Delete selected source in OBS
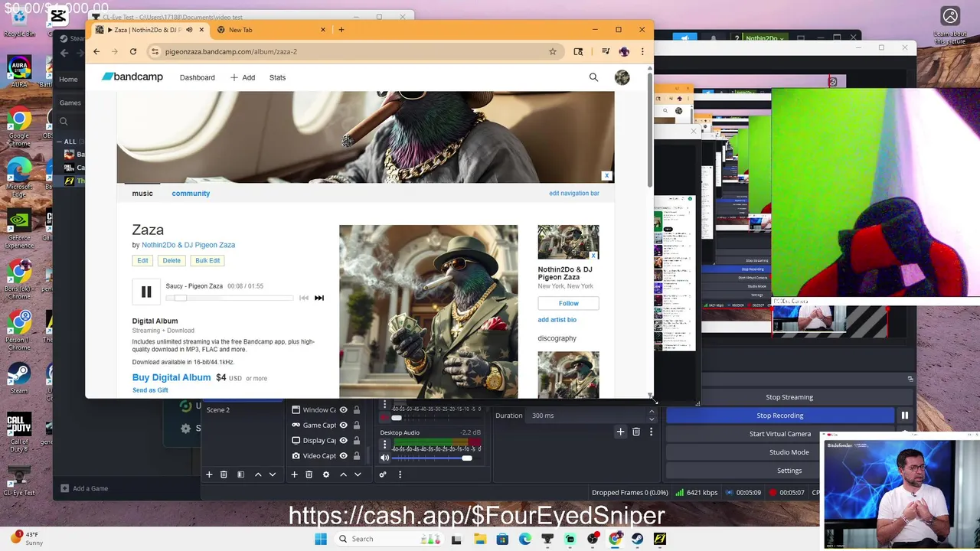 click(x=309, y=474)
